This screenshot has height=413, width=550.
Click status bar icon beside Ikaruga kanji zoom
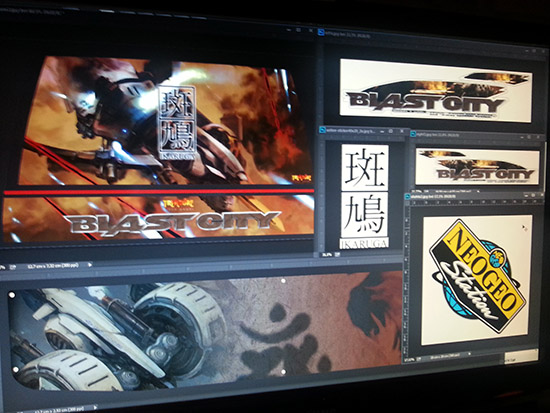click(336, 254)
